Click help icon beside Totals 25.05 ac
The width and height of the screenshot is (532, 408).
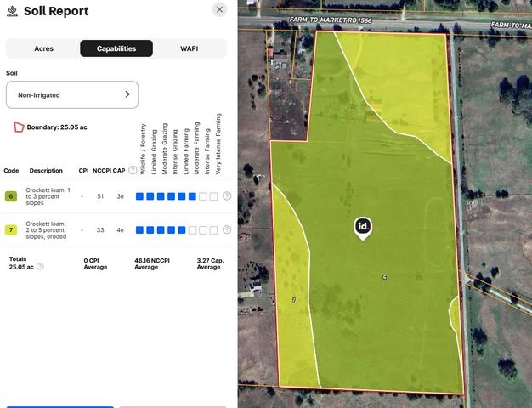click(x=40, y=266)
